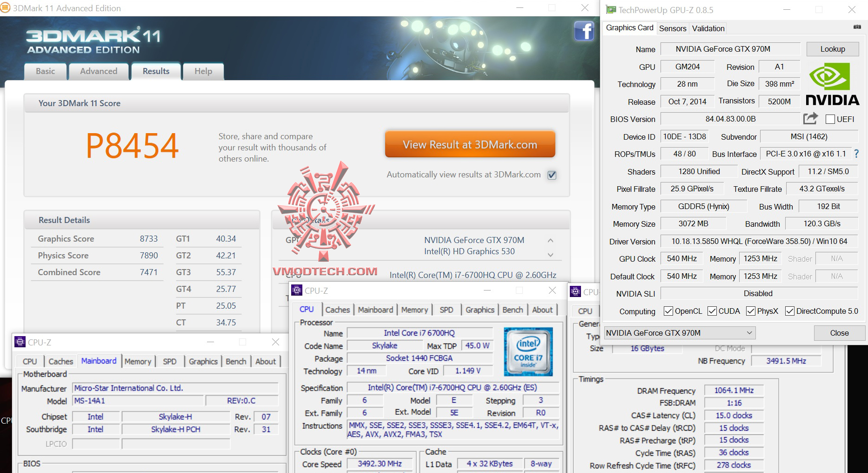Click the Core Speed value field
868x473 pixels.
click(x=380, y=464)
